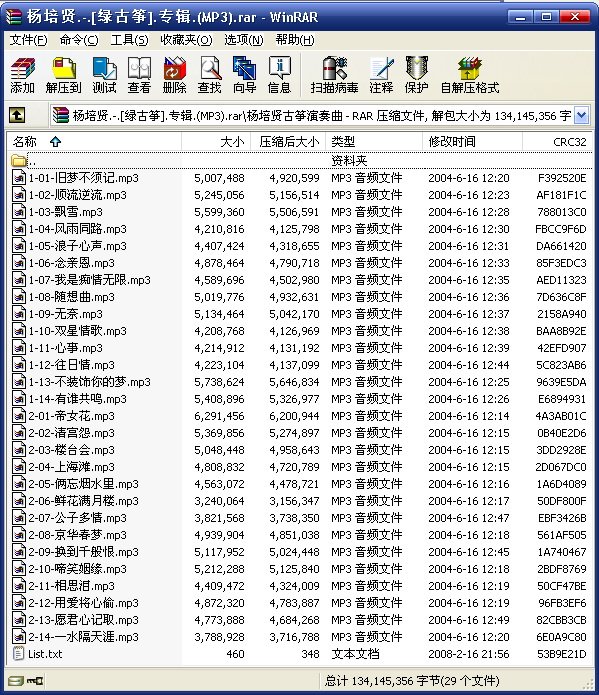599x695 pixels.
Task: Click the file icon of 2-14-一水隔天涯.mp3
Action: tap(19, 637)
